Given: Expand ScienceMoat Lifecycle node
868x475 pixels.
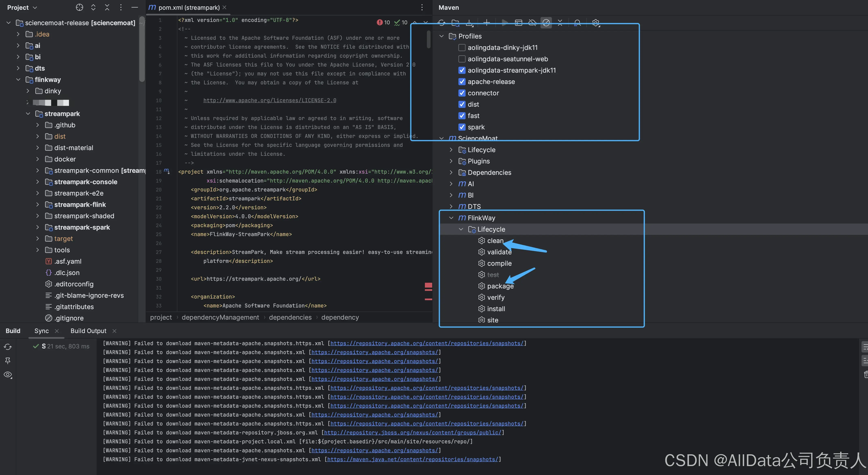Looking at the screenshot, I should click(451, 149).
